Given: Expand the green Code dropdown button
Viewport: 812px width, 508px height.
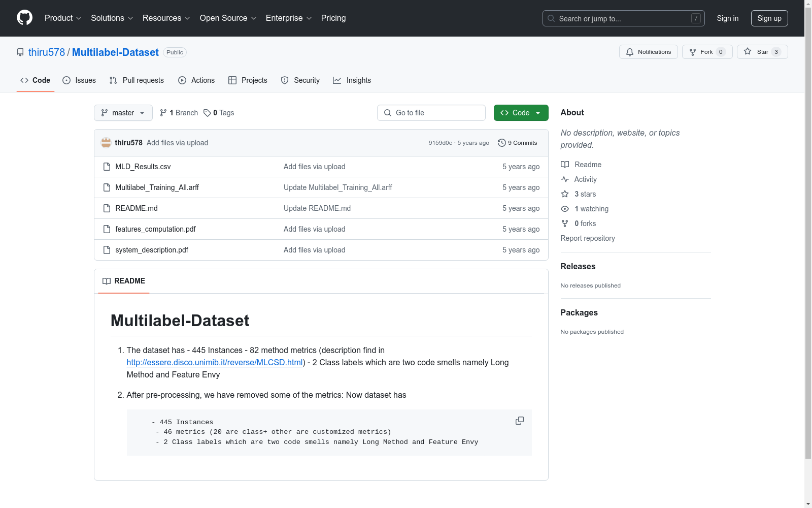Looking at the screenshot, I should pyautogui.click(x=521, y=113).
